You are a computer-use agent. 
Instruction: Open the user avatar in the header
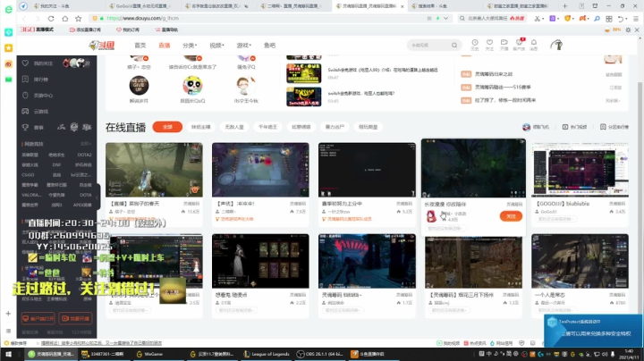pyautogui.click(x=557, y=45)
